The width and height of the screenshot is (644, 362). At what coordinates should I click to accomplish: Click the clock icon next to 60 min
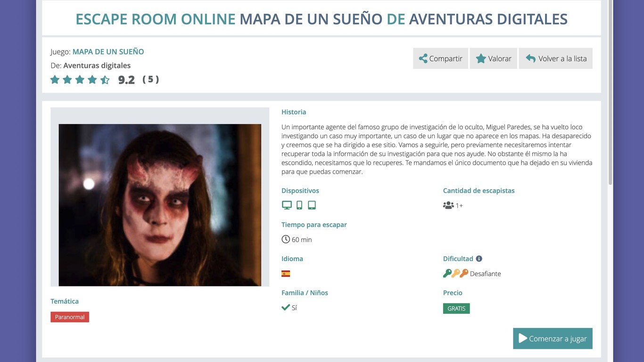point(285,239)
